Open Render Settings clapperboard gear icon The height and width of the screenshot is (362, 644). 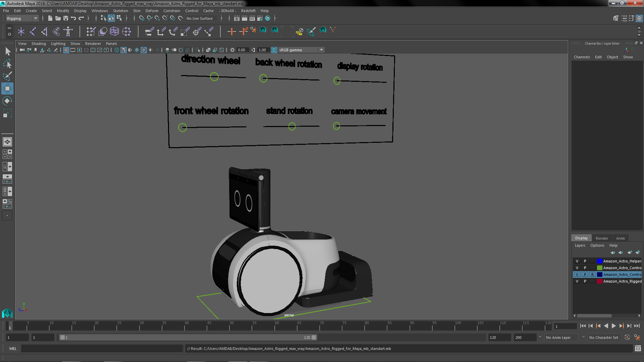tap(260, 18)
